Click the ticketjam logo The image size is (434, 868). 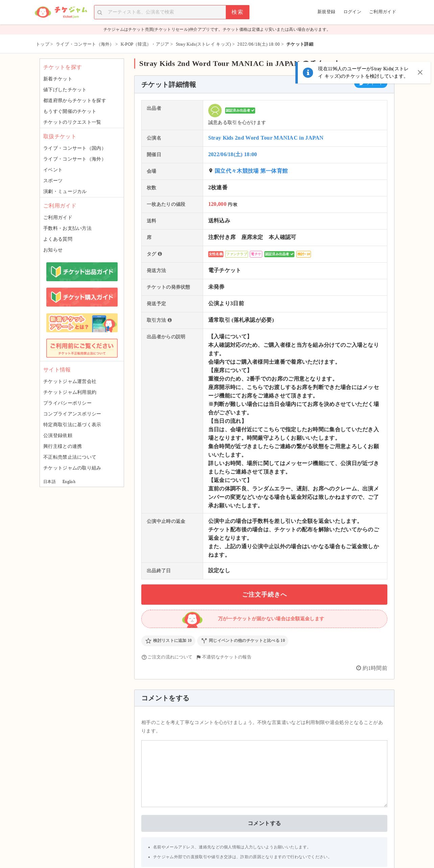[61, 12]
